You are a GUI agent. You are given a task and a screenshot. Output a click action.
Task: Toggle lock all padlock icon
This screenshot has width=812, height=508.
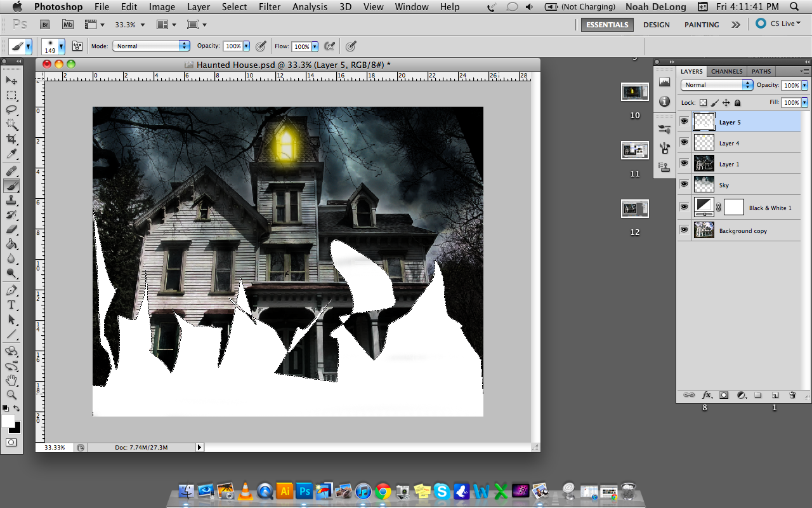tap(737, 102)
